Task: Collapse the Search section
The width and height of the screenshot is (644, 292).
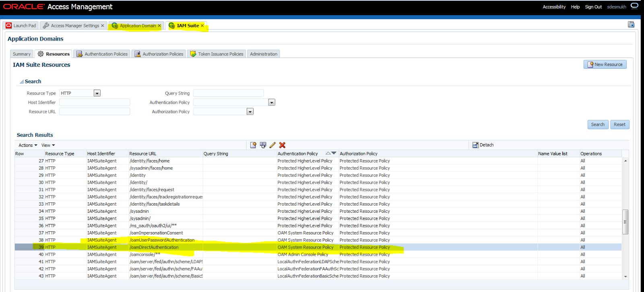Action: (21, 82)
